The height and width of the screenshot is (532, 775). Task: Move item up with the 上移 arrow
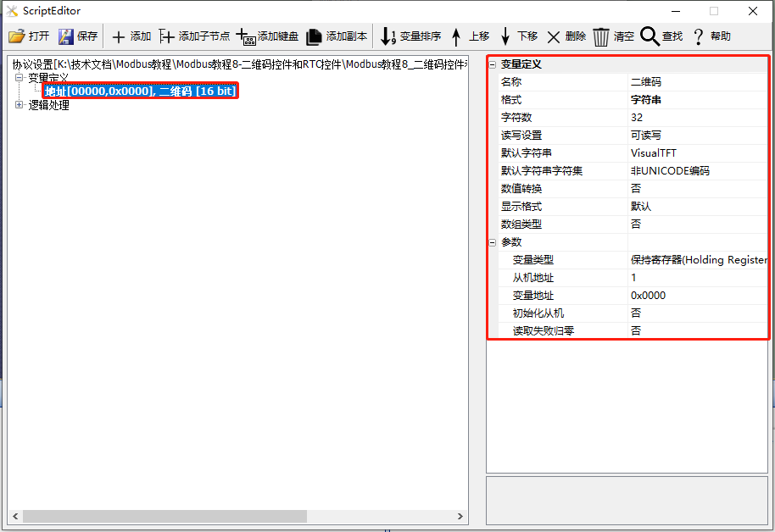[x=456, y=36]
